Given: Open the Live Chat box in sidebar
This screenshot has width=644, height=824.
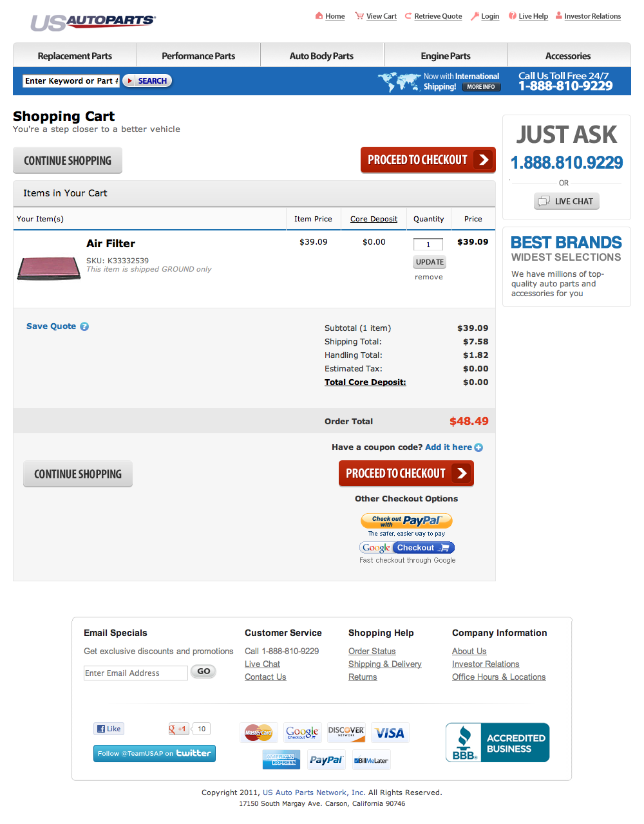Looking at the screenshot, I should [567, 201].
